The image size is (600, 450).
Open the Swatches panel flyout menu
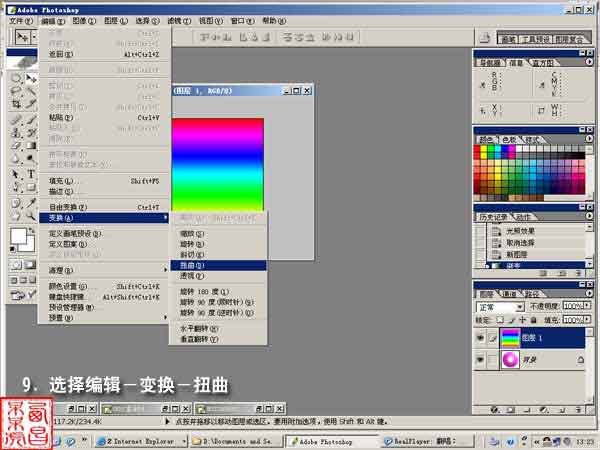[x=589, y=139]
